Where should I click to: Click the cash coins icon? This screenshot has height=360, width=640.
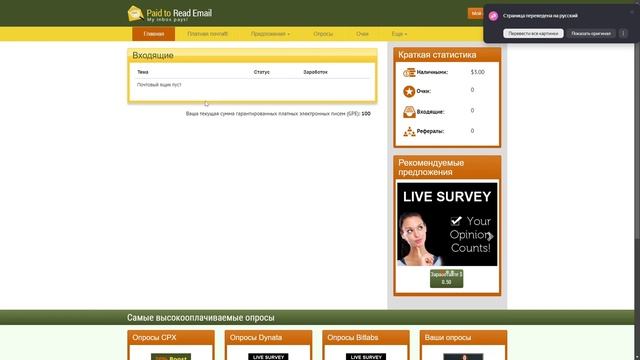pos(409,72)
